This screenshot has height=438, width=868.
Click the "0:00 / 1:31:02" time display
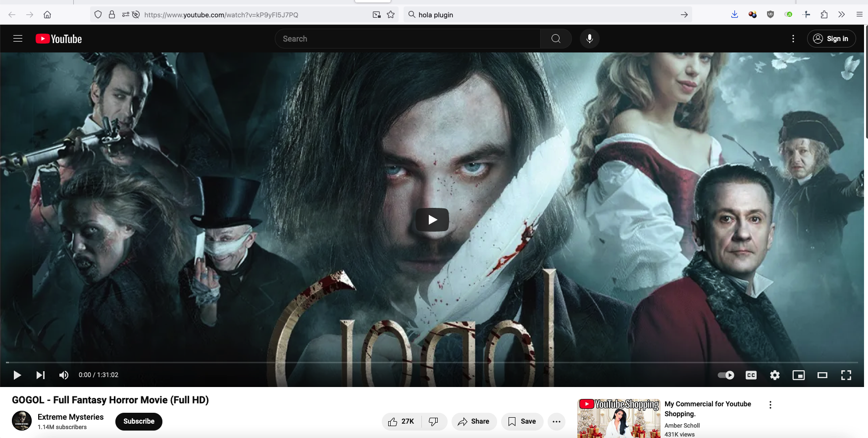click(x=99, y=375)
